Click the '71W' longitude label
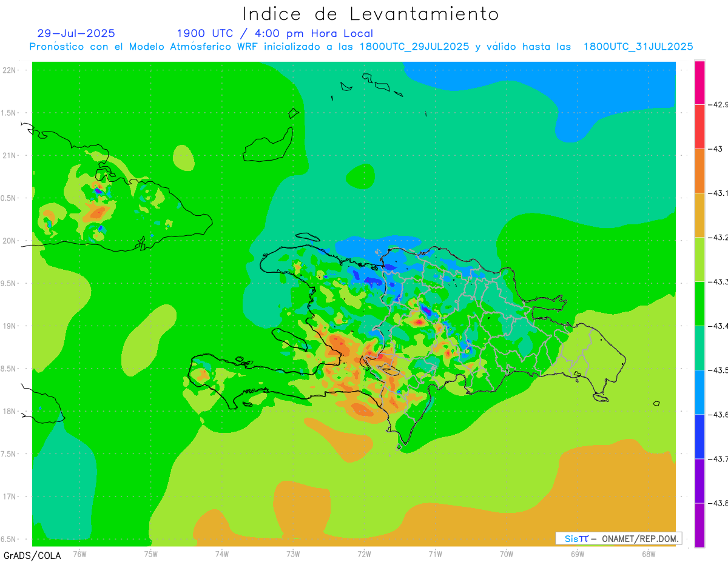 point(435,554)
